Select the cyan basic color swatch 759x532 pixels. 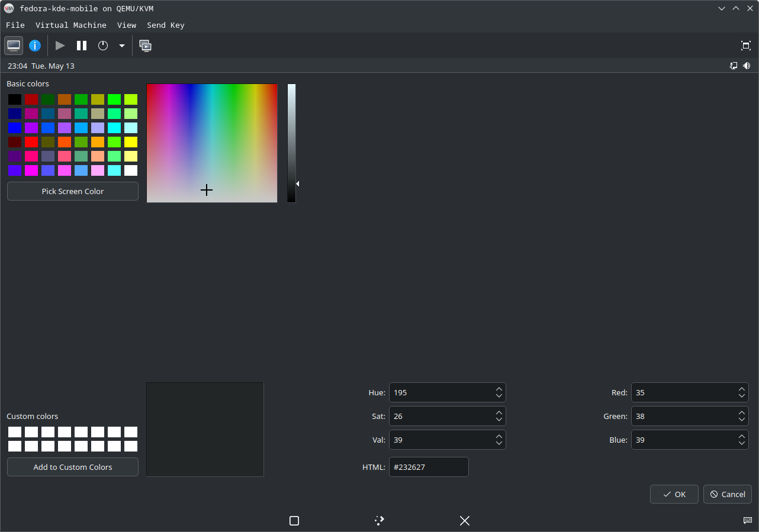tap(114, 128)
